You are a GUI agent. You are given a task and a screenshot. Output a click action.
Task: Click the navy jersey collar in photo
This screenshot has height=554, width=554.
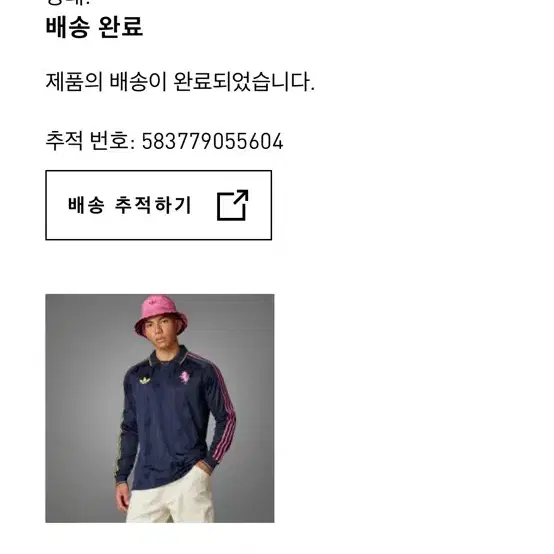pos(169,355)
